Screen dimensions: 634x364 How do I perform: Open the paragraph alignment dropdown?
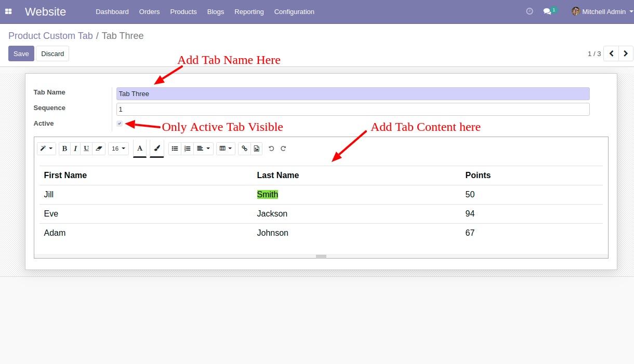point(204,149)
